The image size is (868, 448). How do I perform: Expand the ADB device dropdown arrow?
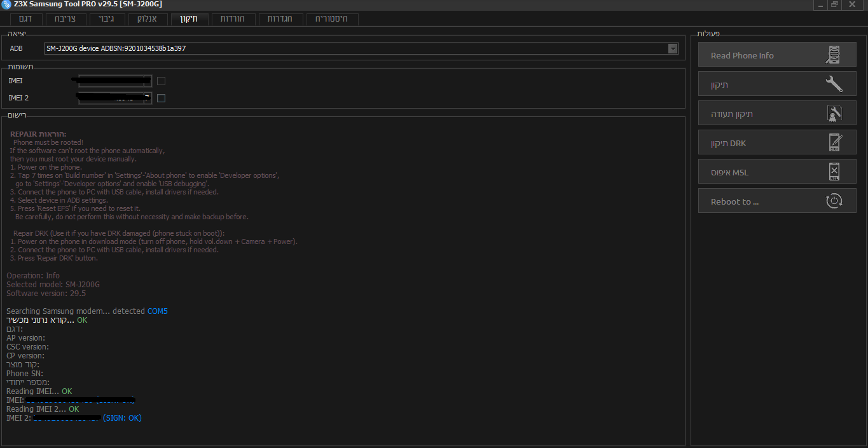[x=673, y=48]
